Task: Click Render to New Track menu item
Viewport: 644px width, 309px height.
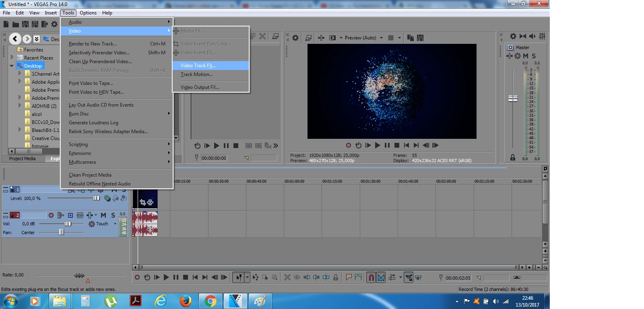Action: tap(117, 44)
